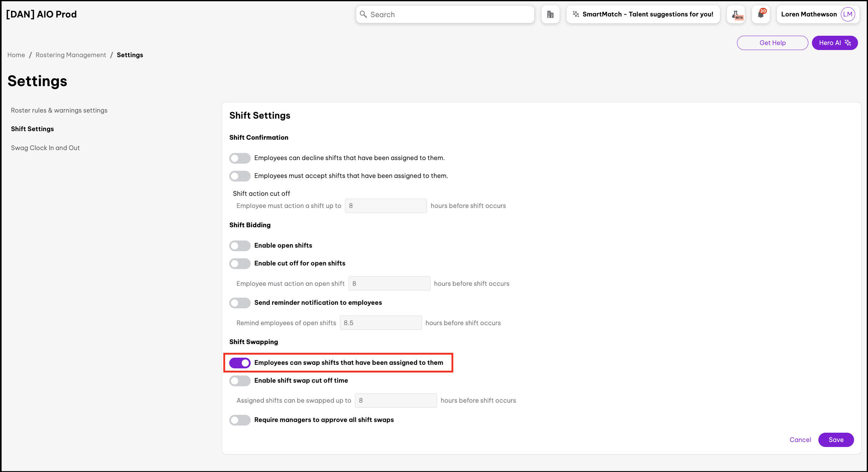Open Hero AI assistant

click(x=834, y=43)
